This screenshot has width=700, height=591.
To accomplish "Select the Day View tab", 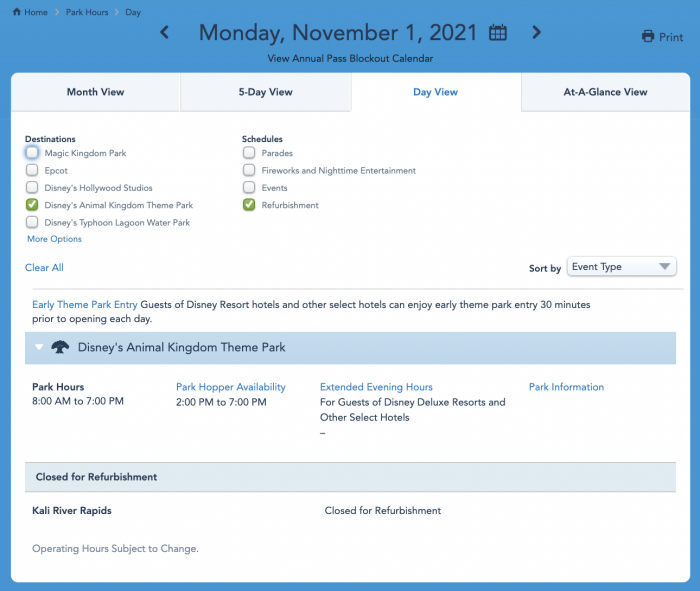I will (436, 92).
